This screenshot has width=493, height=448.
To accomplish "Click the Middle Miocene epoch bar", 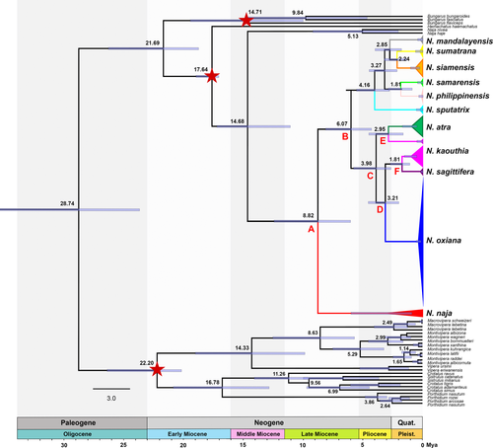I will pos(257,434).
